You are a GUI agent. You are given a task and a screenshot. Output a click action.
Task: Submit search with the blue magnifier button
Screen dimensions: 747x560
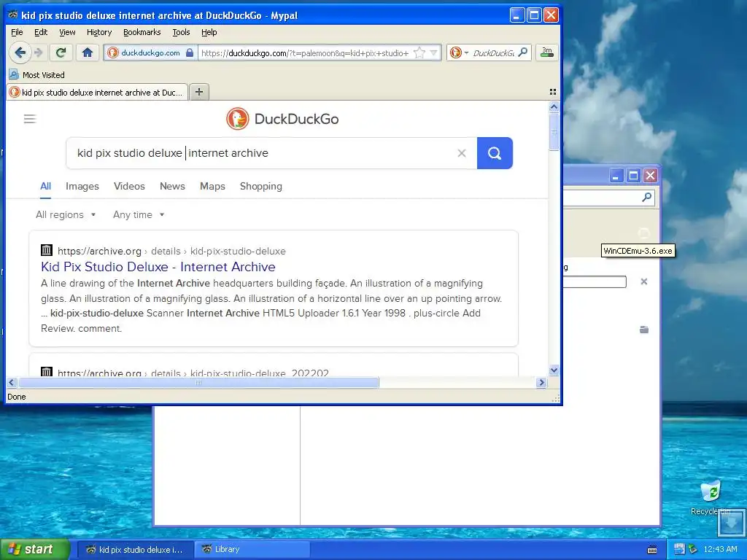[x=495, y=153]
